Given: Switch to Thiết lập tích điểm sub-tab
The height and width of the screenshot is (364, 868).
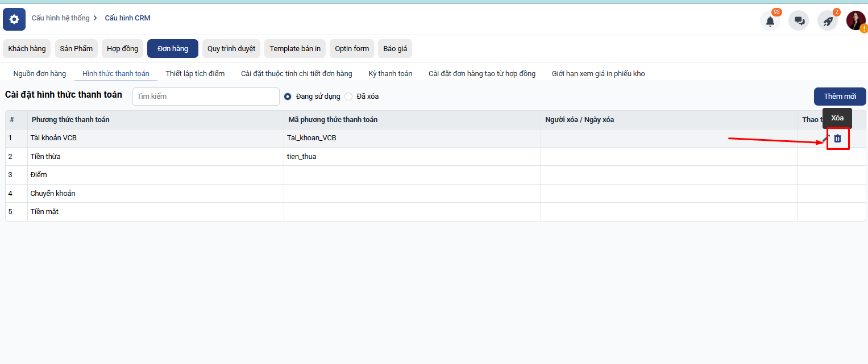Looking at the screenshot, I should [x=195, y=74].
